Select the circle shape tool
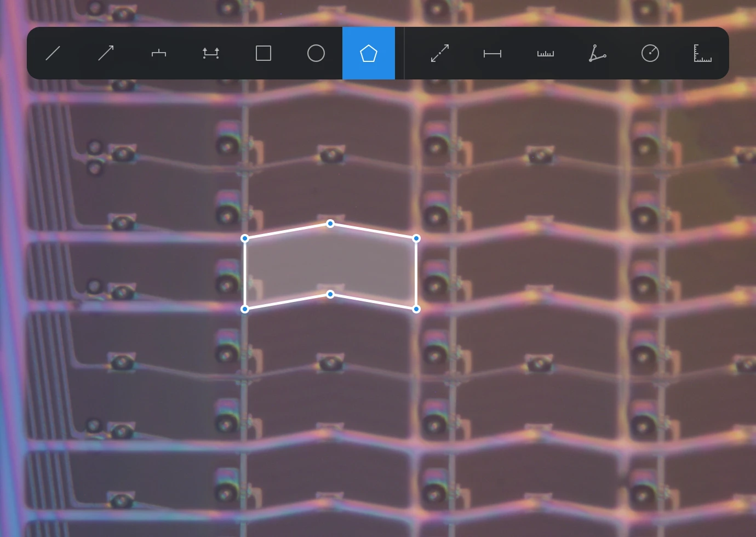 point(316,53)
